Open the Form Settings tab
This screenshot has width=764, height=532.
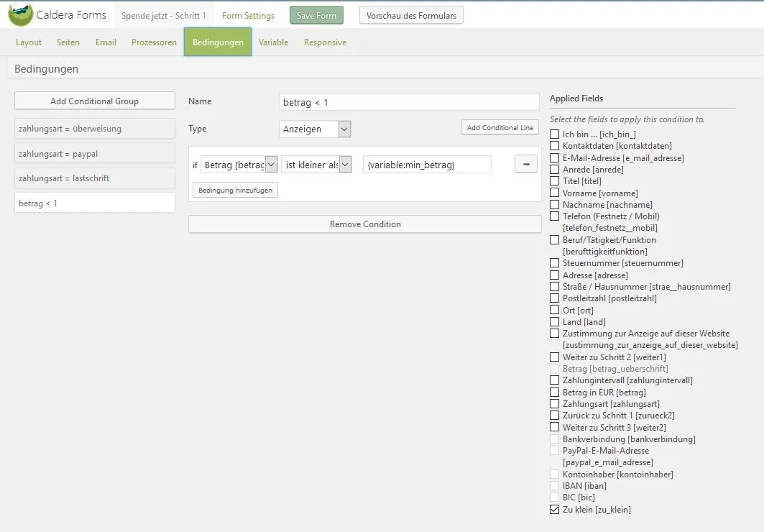[248, 16]
